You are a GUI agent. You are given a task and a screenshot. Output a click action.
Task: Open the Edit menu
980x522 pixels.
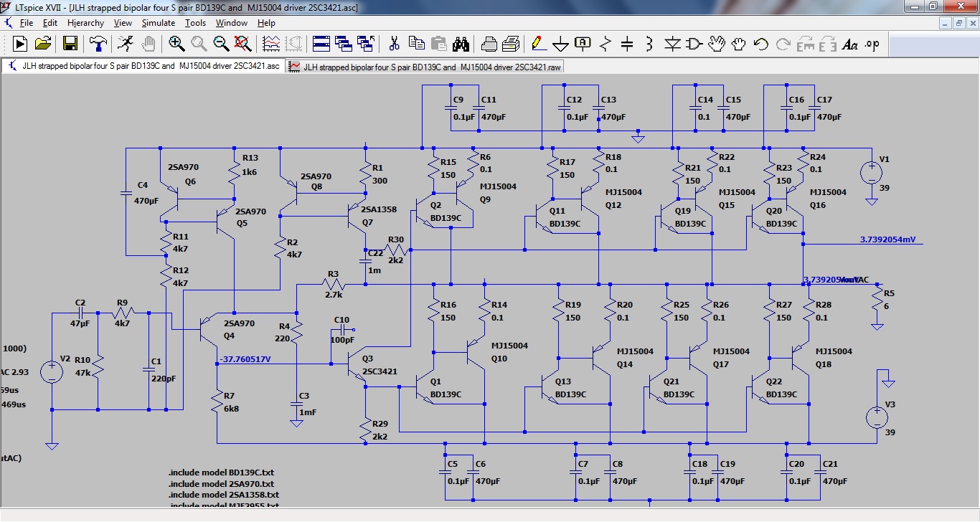pyautogui.click(x=50, y=23)
